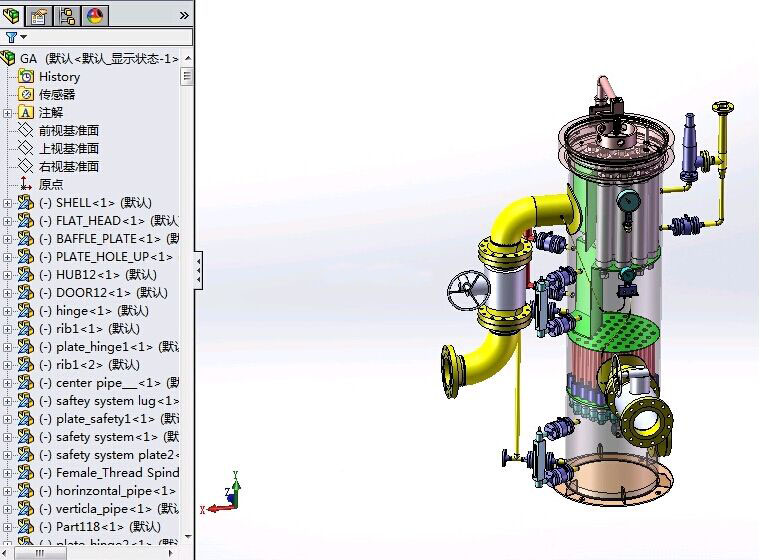Expand the 注解 annotations folder
The width and height of the screenshot is (760, 560).
click(7, 113)
